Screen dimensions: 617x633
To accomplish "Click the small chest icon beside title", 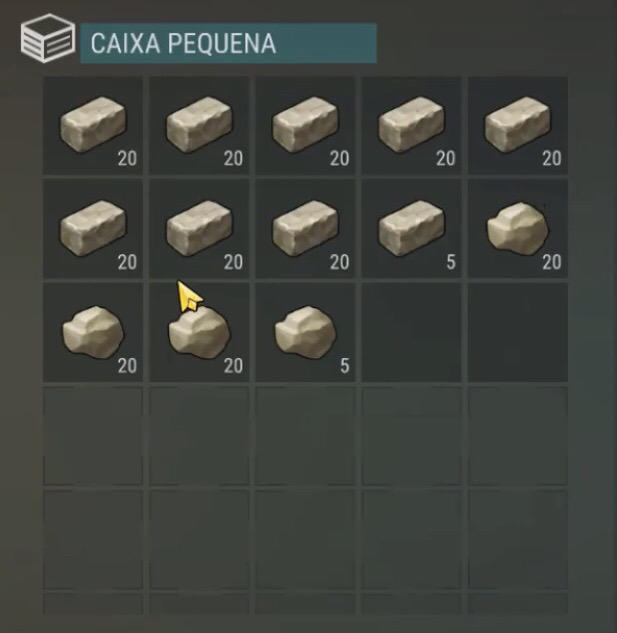I will [x=48, y=38].
